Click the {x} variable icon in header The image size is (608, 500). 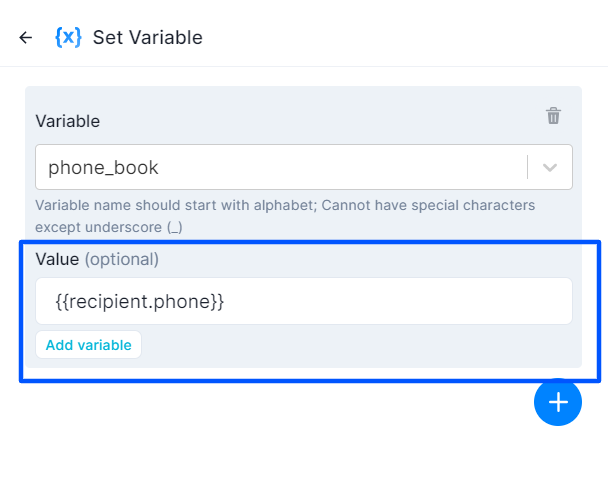point(67,38)
